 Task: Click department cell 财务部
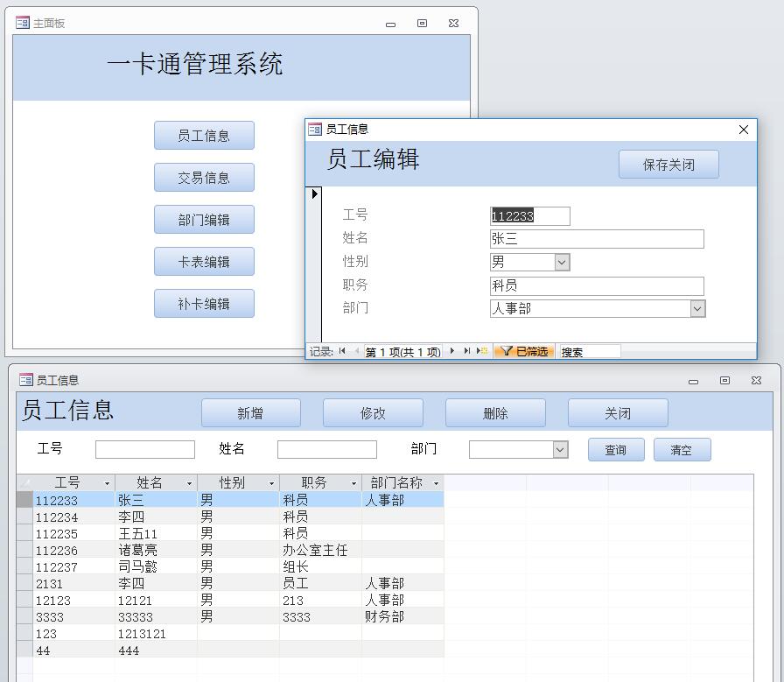tap(403, 616)
